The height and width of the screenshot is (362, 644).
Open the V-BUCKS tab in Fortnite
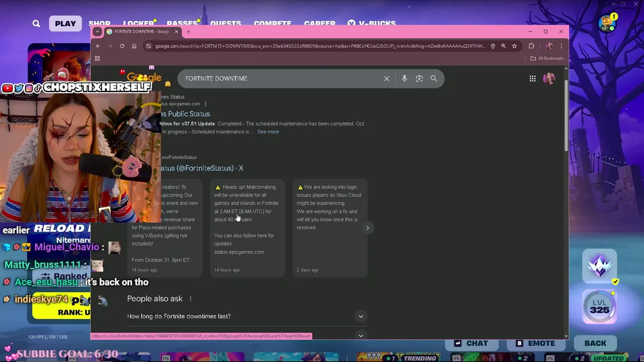372,24
